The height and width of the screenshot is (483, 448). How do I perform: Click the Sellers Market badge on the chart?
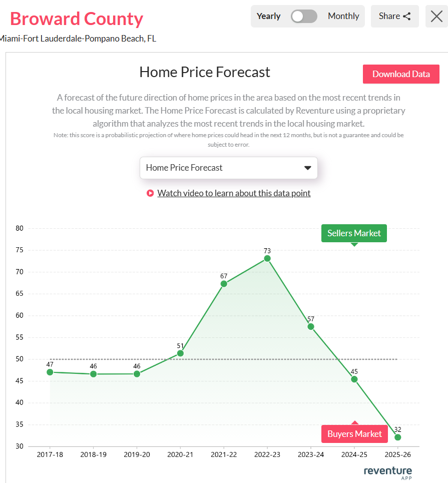coord(354,233)
